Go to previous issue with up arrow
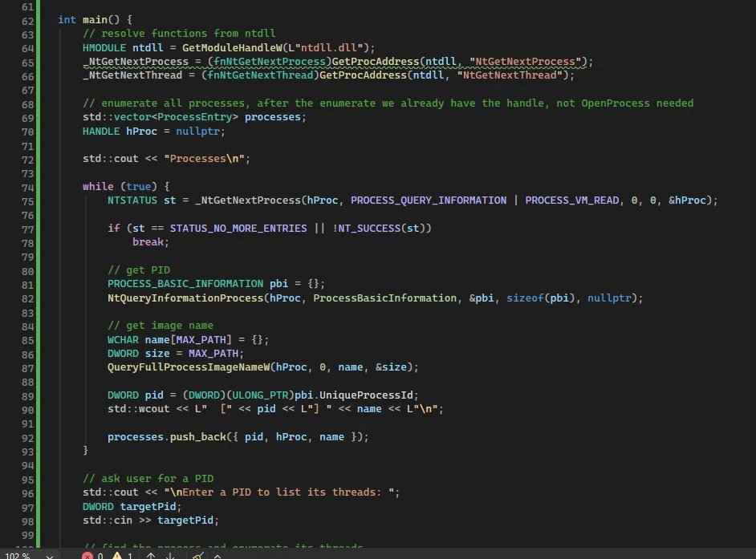The image size is (756, 559). [150, 556]
